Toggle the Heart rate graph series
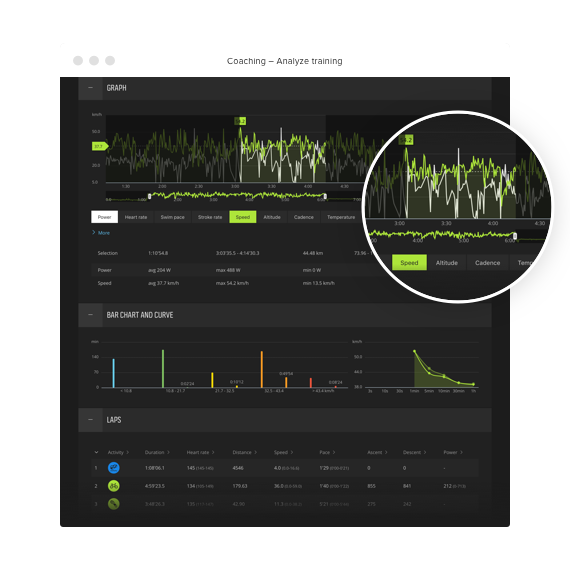The image size is (570, 570). point(136,217)
